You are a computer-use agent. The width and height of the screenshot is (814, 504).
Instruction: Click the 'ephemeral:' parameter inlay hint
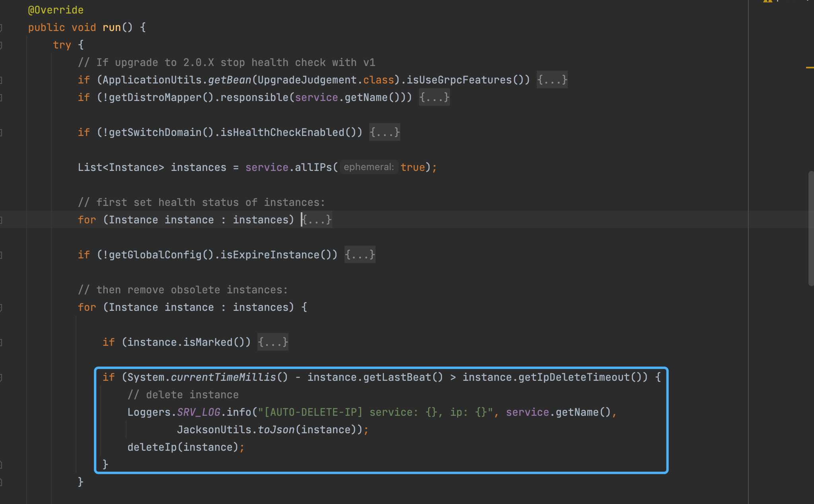pyautogui.click(x=369, y=167)
